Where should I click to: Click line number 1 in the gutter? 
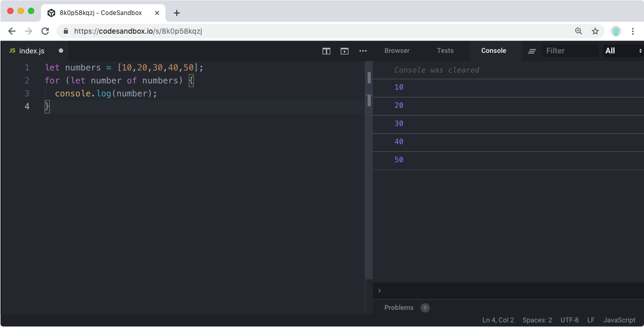point(27,67)
